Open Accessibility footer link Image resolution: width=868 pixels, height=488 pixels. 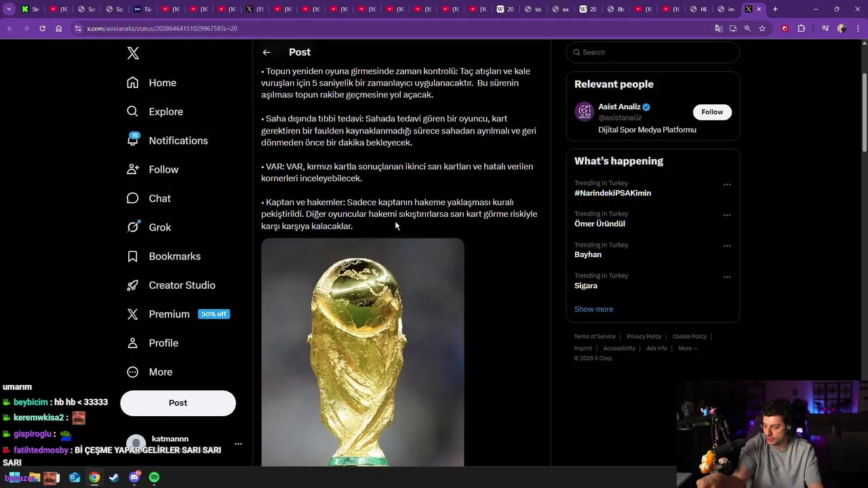(x=619, y=348)
